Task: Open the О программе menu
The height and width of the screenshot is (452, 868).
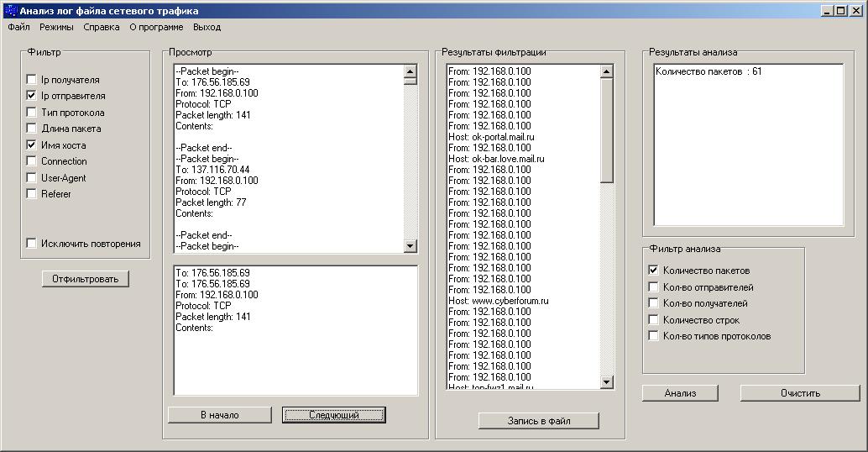Action: [156, 27]
